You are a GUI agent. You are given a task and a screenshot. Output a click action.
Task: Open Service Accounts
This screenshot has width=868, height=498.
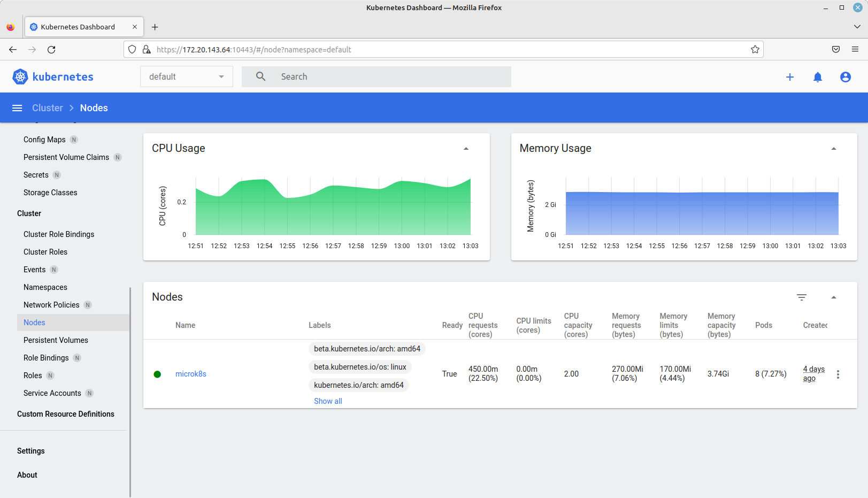(x=52, y=393)
